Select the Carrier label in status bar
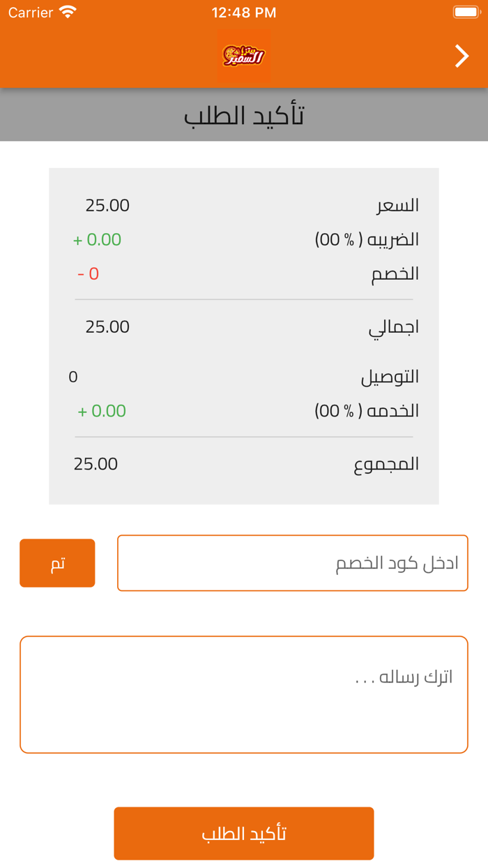 (29, 12)
